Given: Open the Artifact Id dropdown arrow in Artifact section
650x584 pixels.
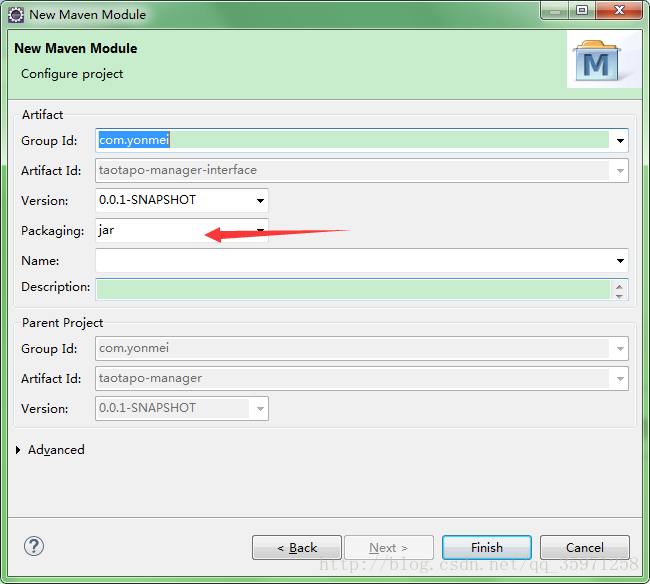Looking at the screenshot, I should click(x=620, y=170).
